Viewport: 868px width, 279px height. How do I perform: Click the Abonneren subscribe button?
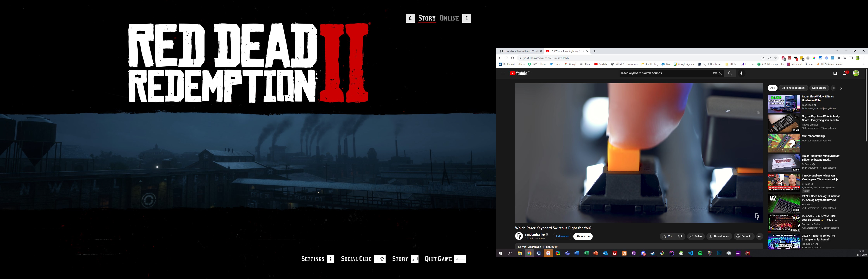pyautogui.click(x=583, y=236)
